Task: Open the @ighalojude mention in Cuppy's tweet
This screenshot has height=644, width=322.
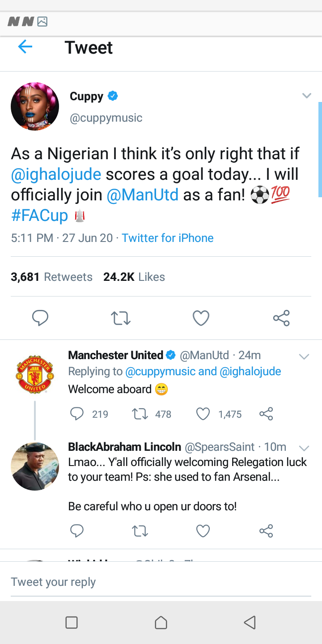Action: pyautogui.click(x=56, y=174)
